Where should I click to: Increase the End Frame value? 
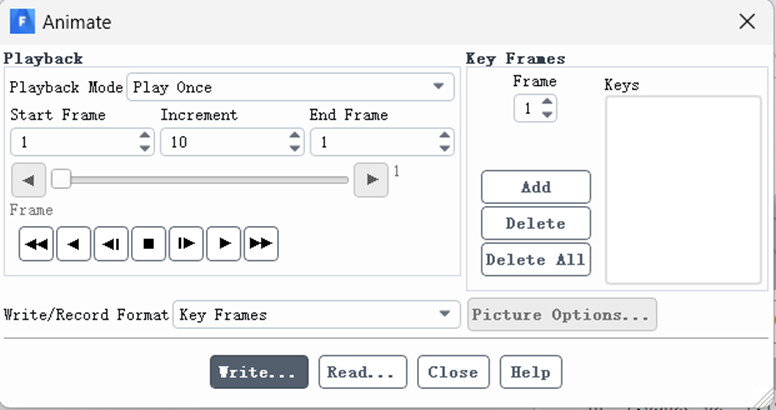pyautogui.click(x=444, y=135)
